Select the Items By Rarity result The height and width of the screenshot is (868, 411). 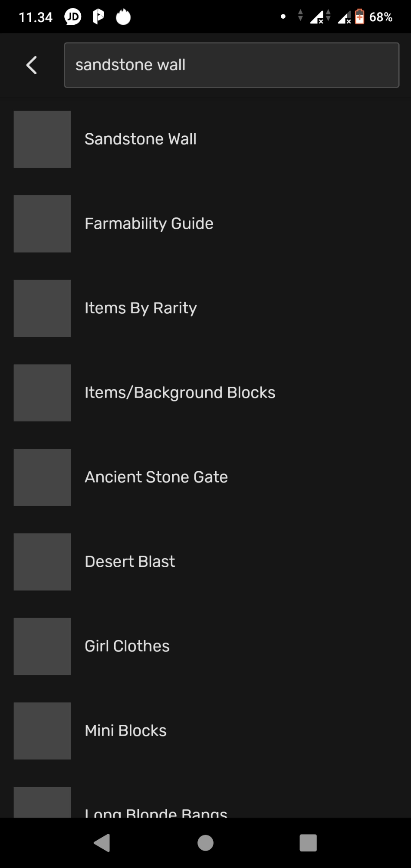[141, 308]
